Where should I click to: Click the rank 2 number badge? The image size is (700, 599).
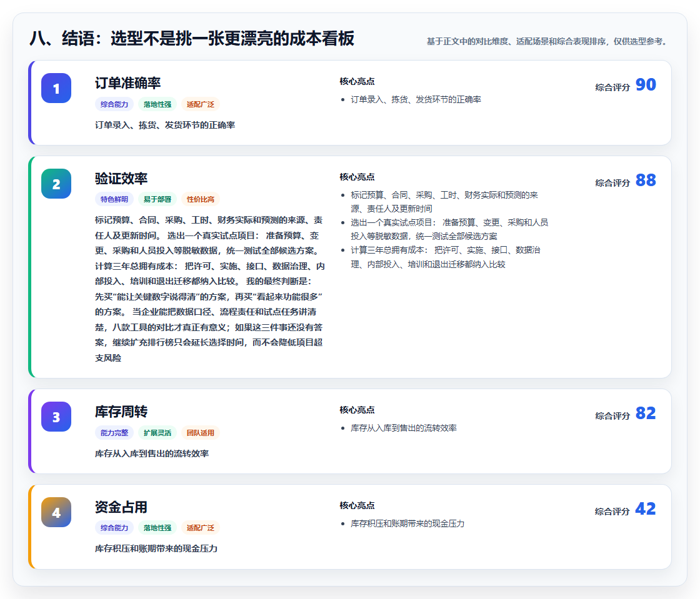(x=56, y=184)
